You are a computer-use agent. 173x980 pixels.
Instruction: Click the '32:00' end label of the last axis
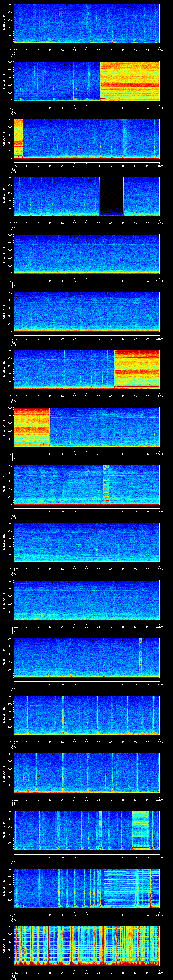click(x=159, y=973)
